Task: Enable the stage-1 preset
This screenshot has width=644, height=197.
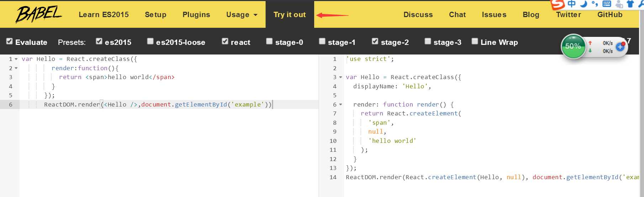Action: [x=322, y=41]
